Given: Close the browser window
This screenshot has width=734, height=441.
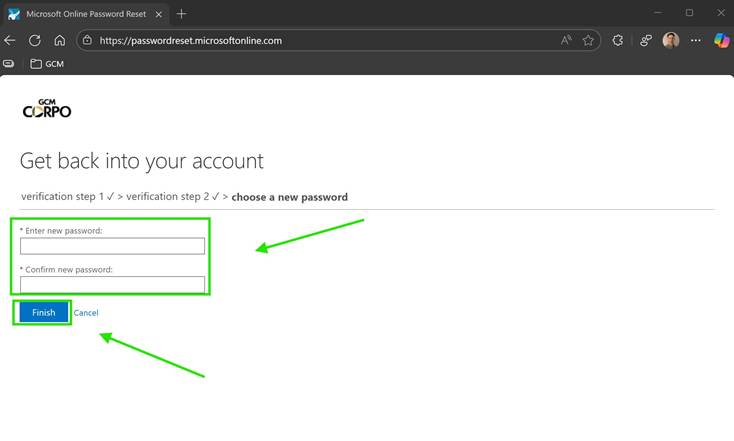Looking at the screenshot, I should pyautogui.click(x=721, y=13).
